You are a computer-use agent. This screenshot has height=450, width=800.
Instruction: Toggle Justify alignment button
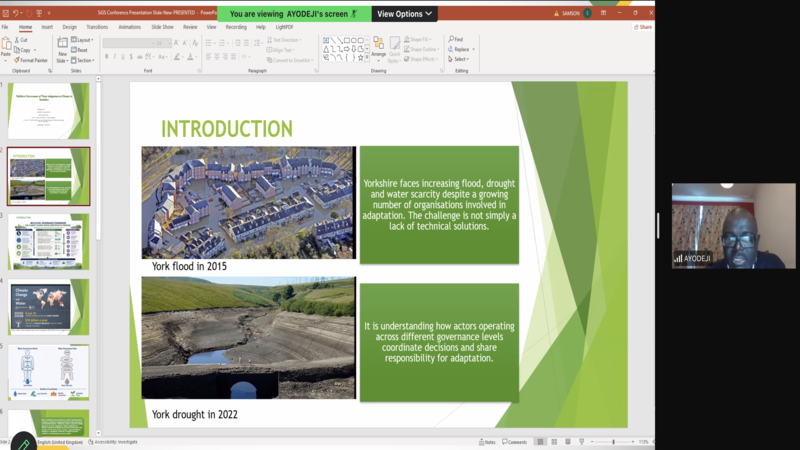(234, 57)
